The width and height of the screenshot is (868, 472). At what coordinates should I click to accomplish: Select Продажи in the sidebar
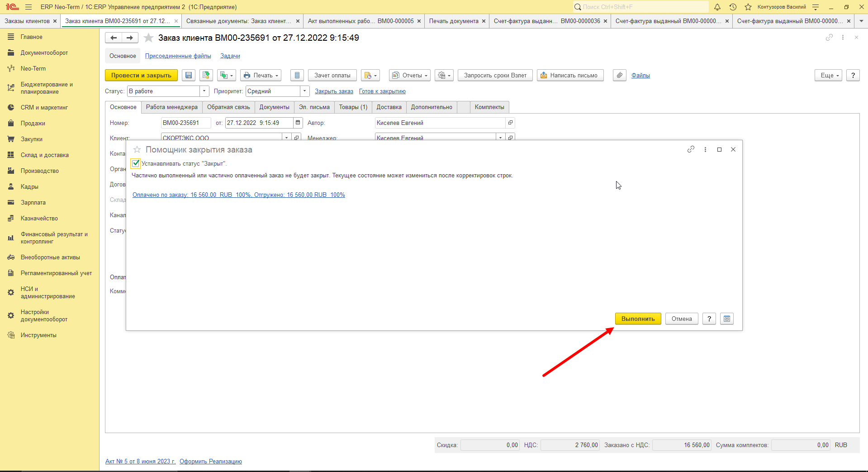(x=33, y=124)
